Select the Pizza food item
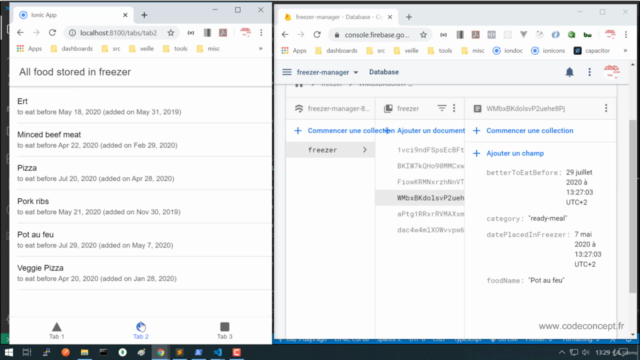 tap(140, 173)
